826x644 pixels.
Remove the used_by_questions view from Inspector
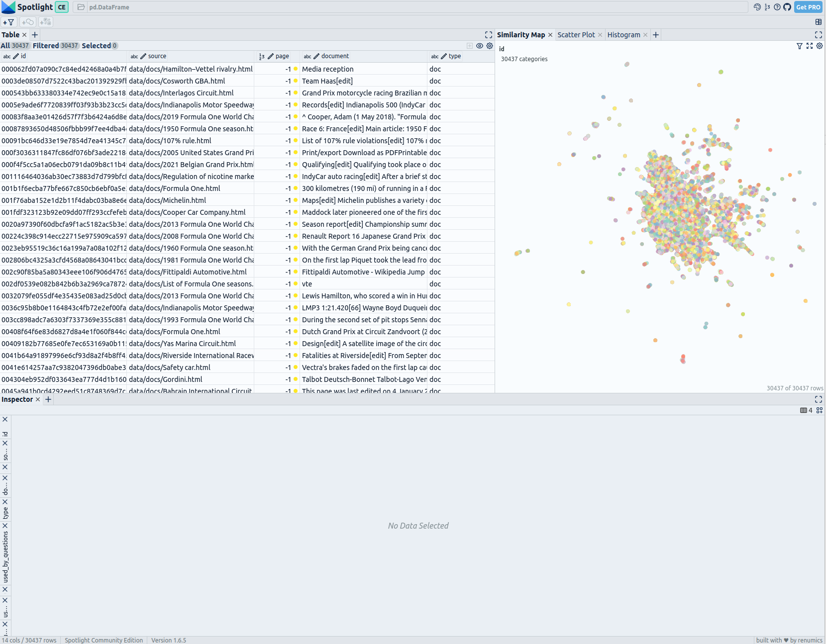tap(5, 526)
